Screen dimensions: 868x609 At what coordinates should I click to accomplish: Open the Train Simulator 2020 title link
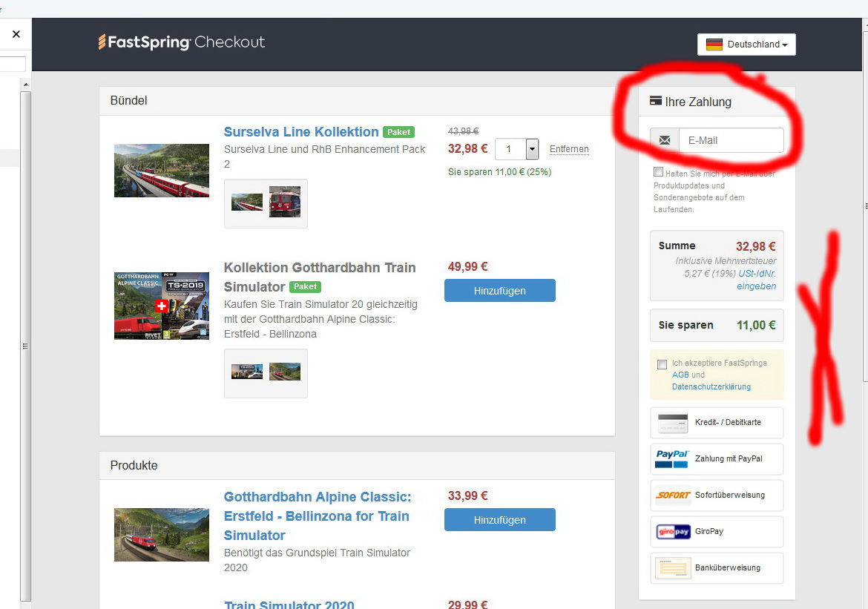[x=289, y=605]
